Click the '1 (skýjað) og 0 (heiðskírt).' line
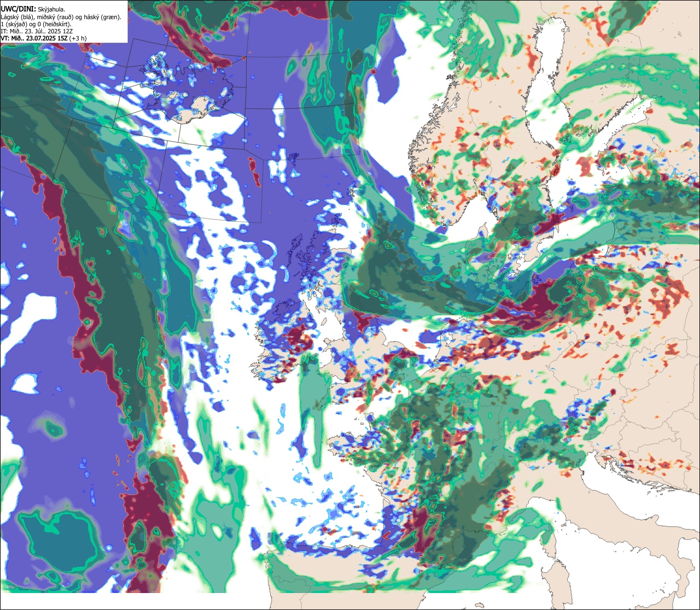 [36, 24]
